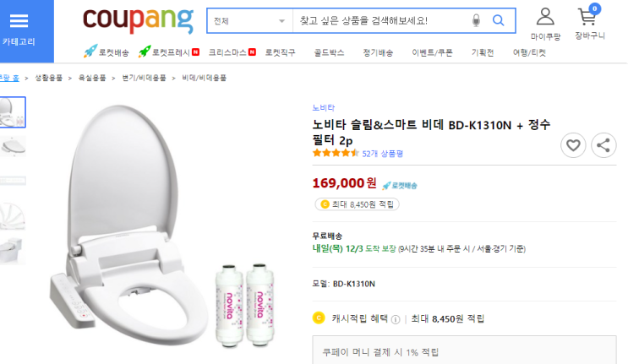The width and height of the screenshot is (628, 364).
Task: Open the 로켓배송 menu item
Action: [x=106, y=52]
